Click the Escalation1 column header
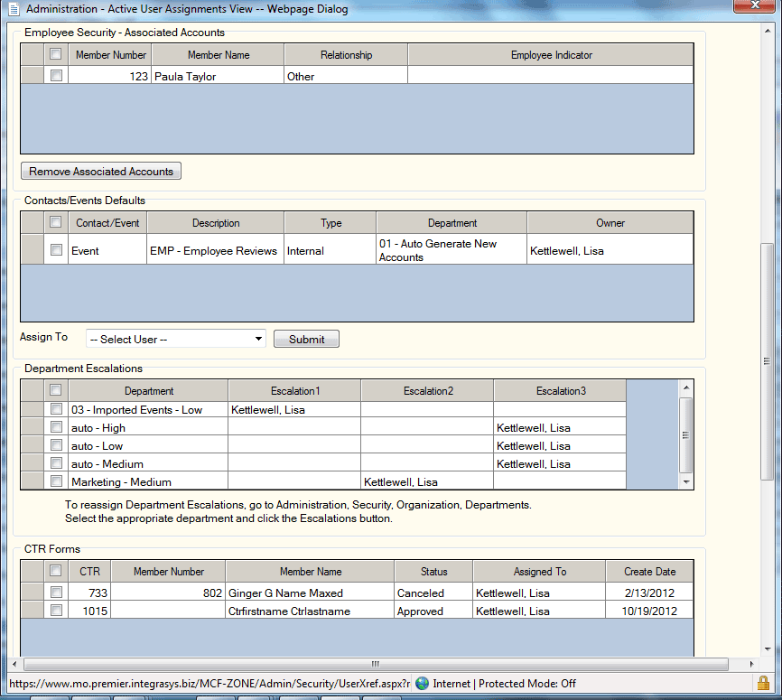 click(x=294, y=391)
